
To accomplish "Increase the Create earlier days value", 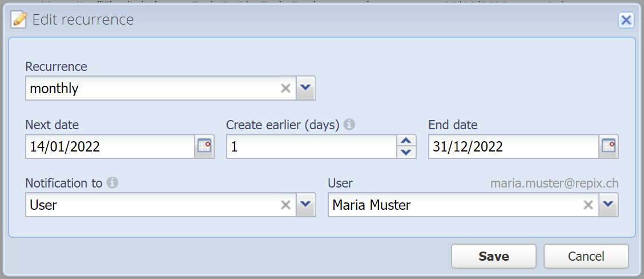I will click(x=406, y=141).
